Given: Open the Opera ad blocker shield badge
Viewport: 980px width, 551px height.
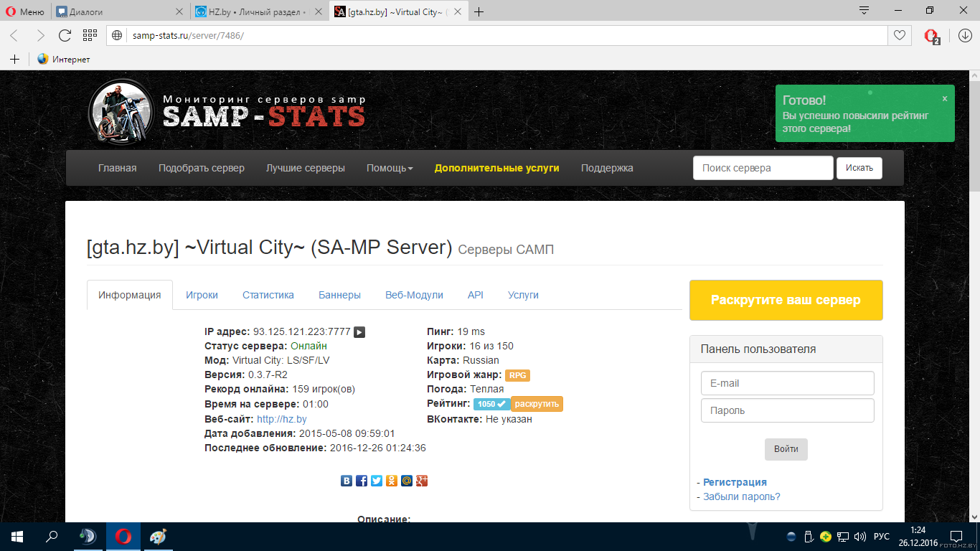Looking at the screenshot, I should pyautogui.click(x=931, y=36).
